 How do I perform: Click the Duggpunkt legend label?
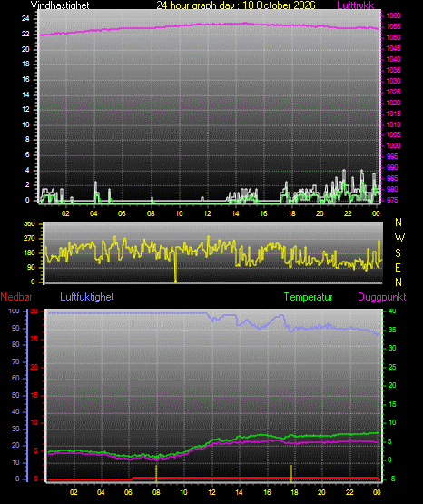[382, 297]
